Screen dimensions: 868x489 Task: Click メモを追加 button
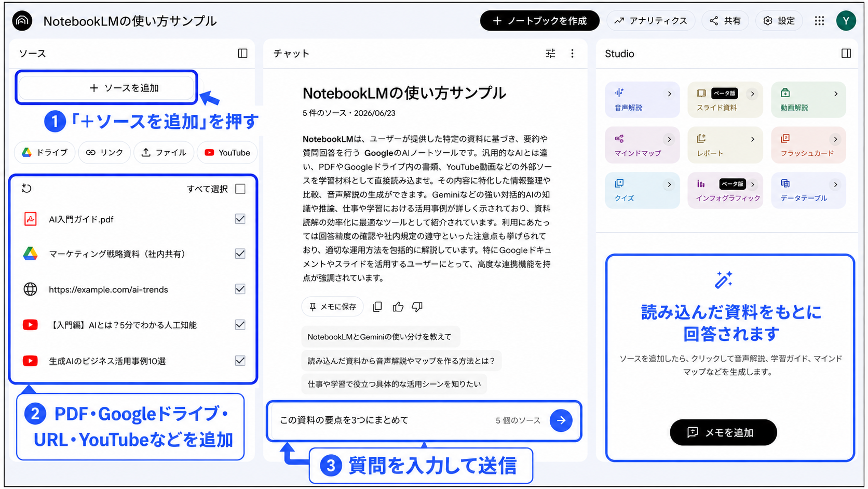click(723, 432)
